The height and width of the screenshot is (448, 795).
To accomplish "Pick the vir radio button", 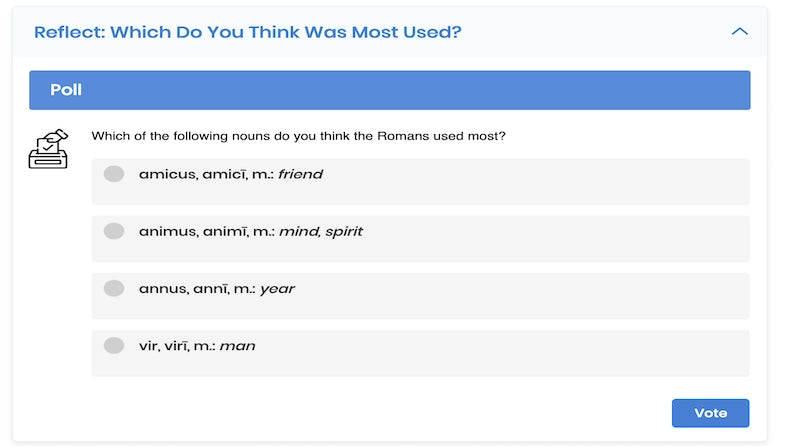I will tap(114, 346).
